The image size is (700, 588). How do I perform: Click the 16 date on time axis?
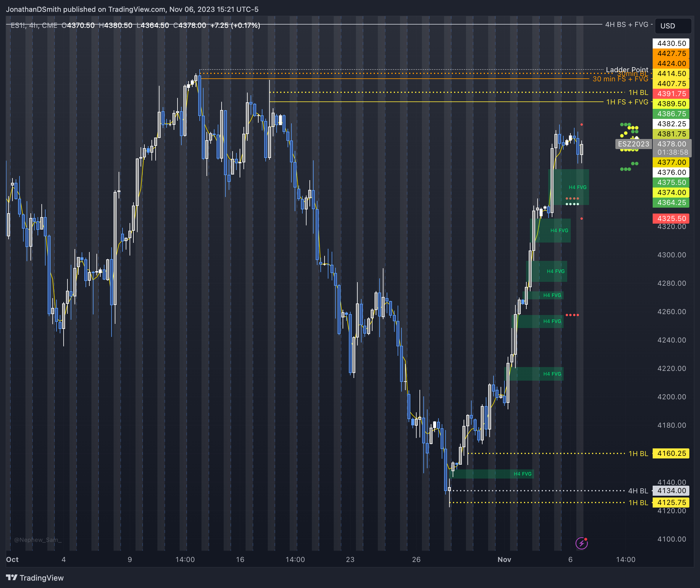click(x=240, y=560)
